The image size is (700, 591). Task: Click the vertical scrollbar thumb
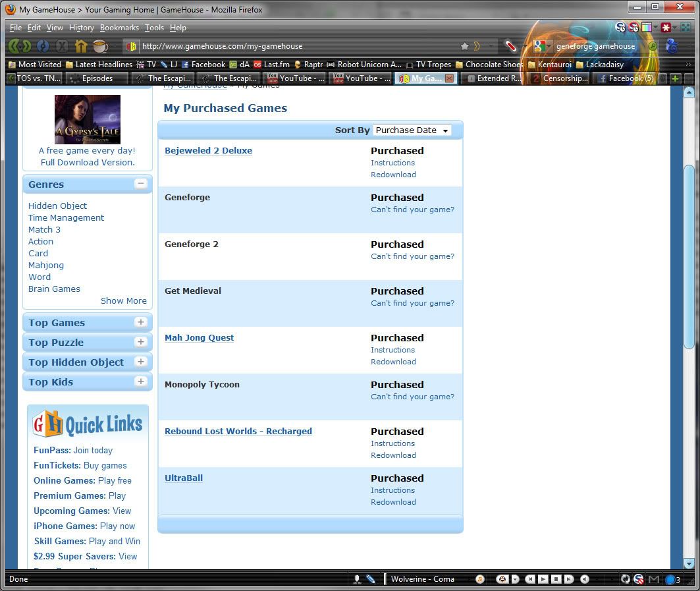click(689, 257)
